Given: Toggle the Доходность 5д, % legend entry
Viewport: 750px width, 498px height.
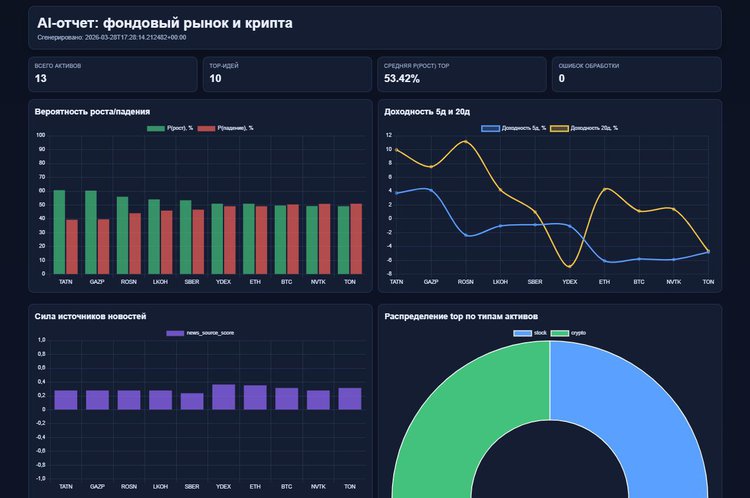Looking at the screenshot, I should click(x=513, y=128).
